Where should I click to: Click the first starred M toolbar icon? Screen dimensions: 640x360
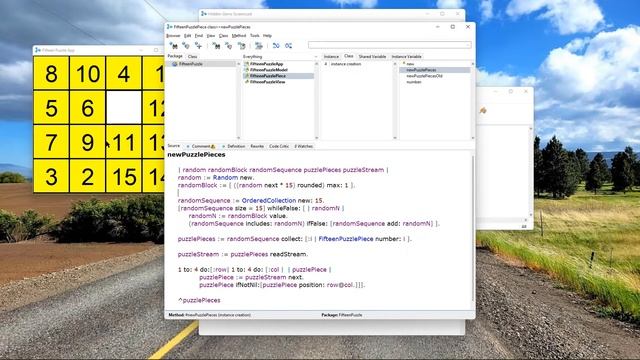pyautogui.click(x=173, y=46)
